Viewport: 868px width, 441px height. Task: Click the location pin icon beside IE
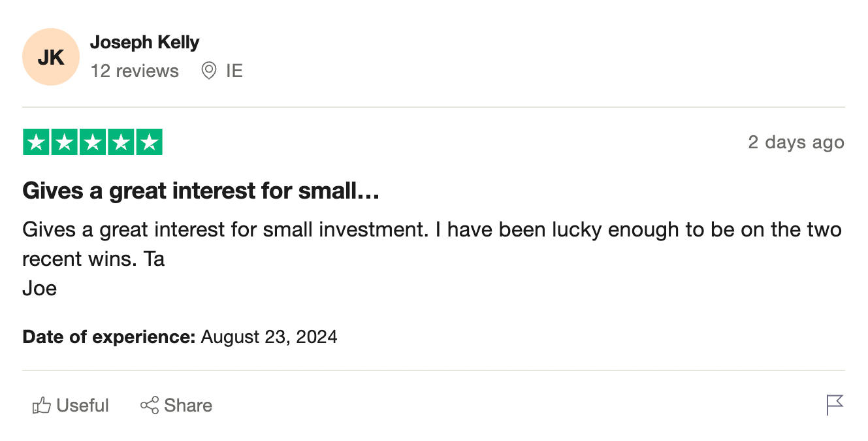coord(208,71)
